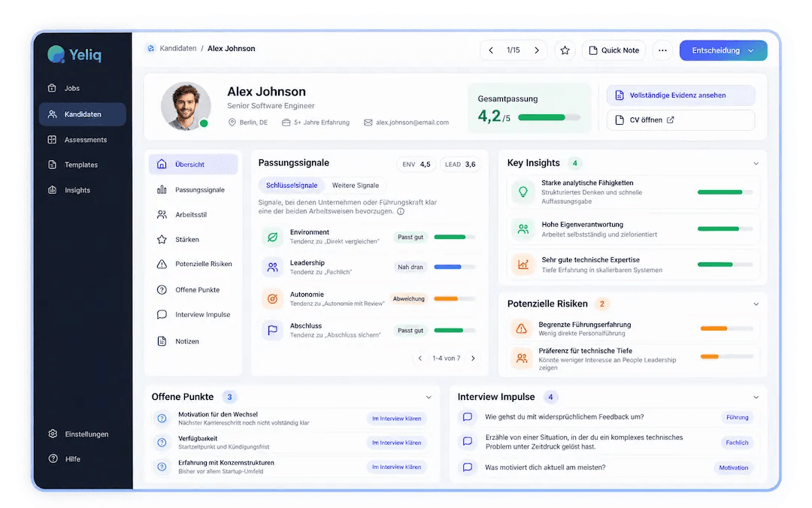This screenshot has width=812, height=508.
Task: Select Interview Impulse in the section nav
Action: point(193,314)
